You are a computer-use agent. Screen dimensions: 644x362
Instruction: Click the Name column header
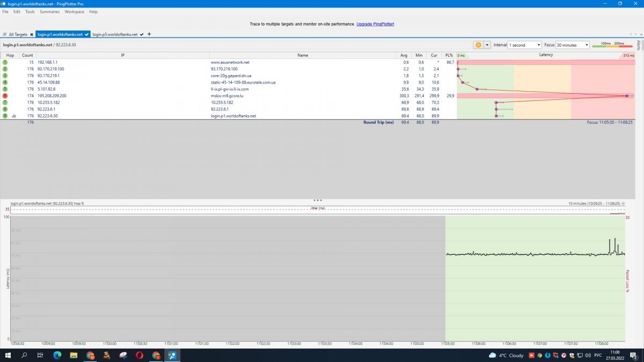(x=303, y=55)
